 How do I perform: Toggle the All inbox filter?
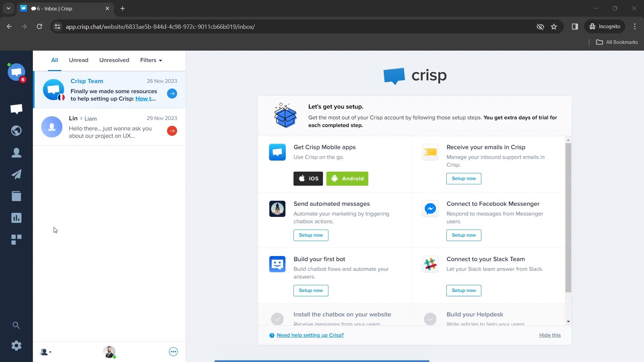[54, 60]
